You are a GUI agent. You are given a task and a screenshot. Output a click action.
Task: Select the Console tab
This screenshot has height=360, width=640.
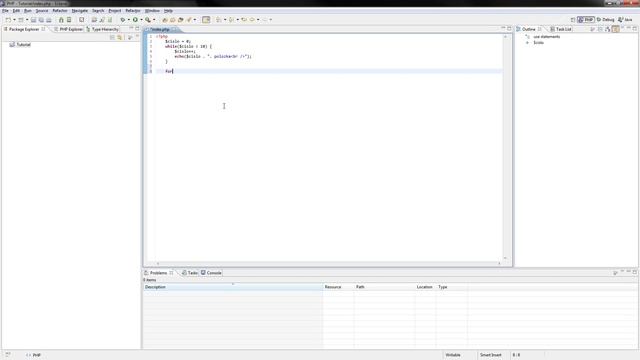(211, 273)
